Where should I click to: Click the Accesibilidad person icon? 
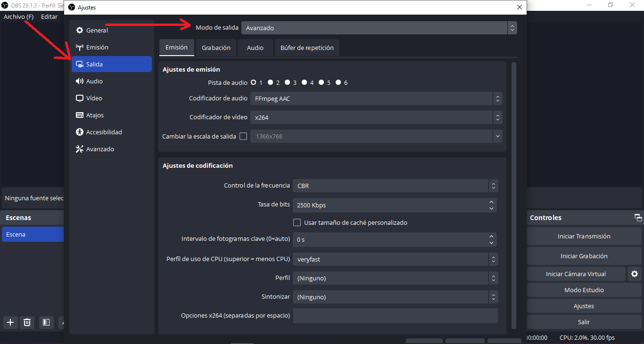80,132
